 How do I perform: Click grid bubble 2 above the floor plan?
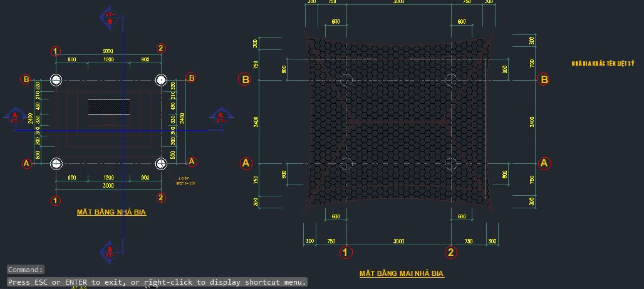(x=161, y=48)
